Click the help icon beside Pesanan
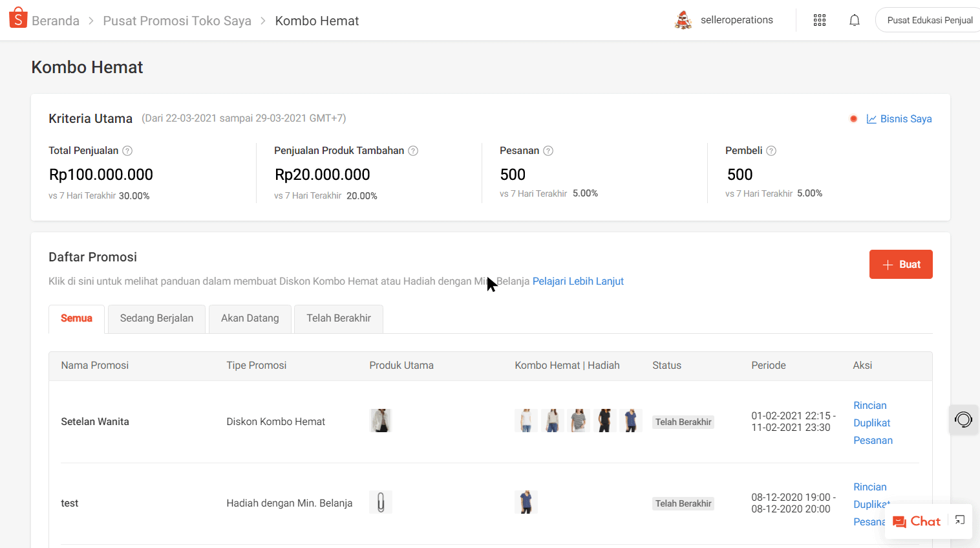 pos(548,151)
